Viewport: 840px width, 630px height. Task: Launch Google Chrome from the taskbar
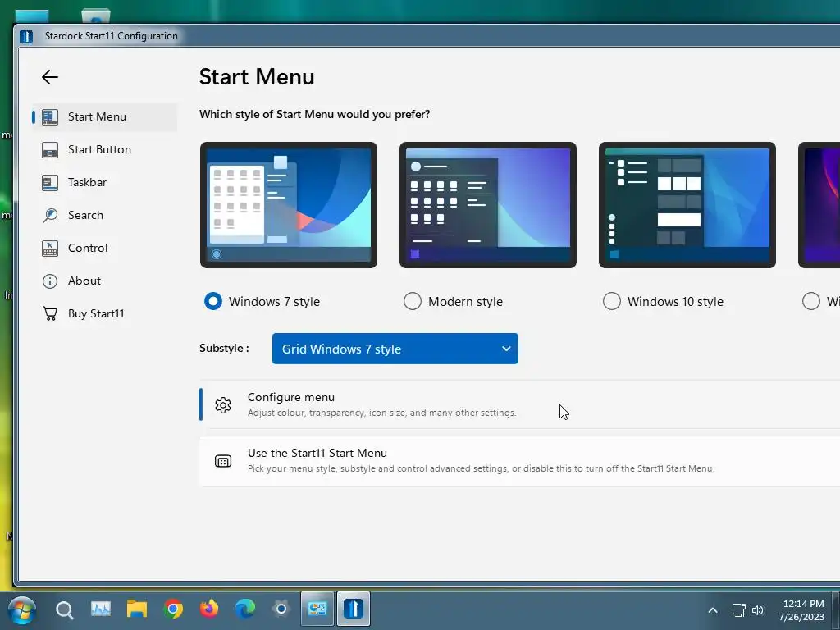(x=173, y=609)
